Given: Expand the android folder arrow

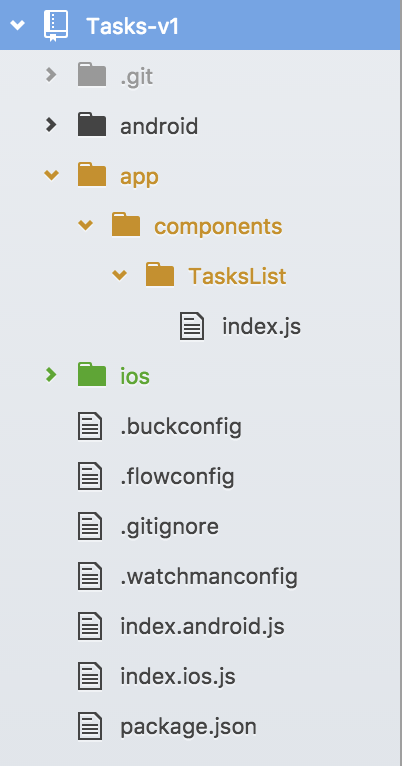Looking at the screenshot, I should coord(51,125).
